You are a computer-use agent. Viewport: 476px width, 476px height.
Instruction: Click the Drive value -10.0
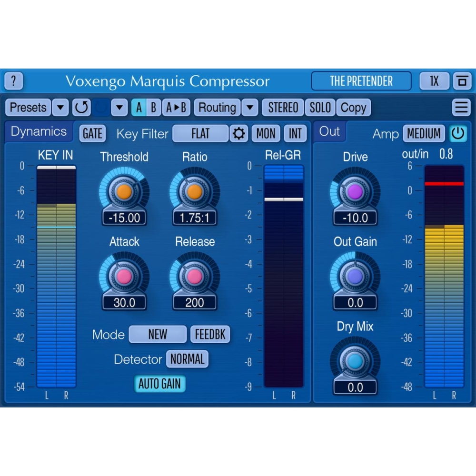pyautogui.click(x=355, y=218)
